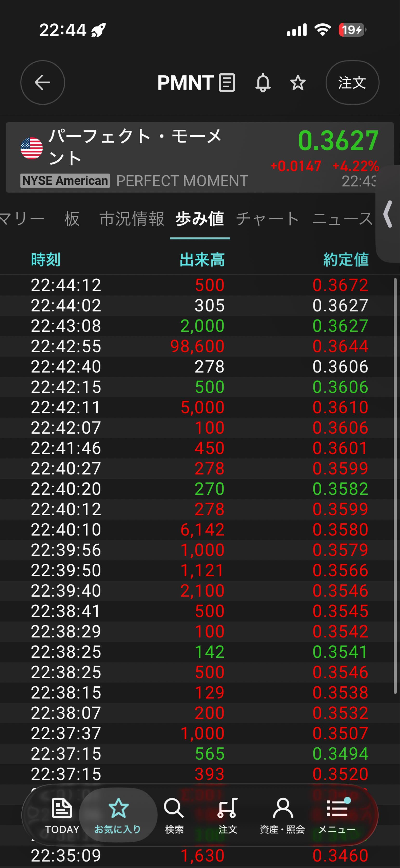Image resolution: width=400 pixels, height=868 pixels.
Task: Open メニュー in bottom bar
Action: coord(337,815)
